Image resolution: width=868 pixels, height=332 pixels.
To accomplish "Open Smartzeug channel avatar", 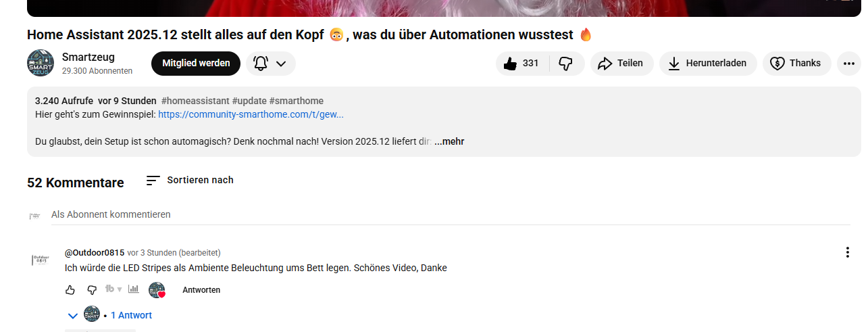I will tap(41, 63).
